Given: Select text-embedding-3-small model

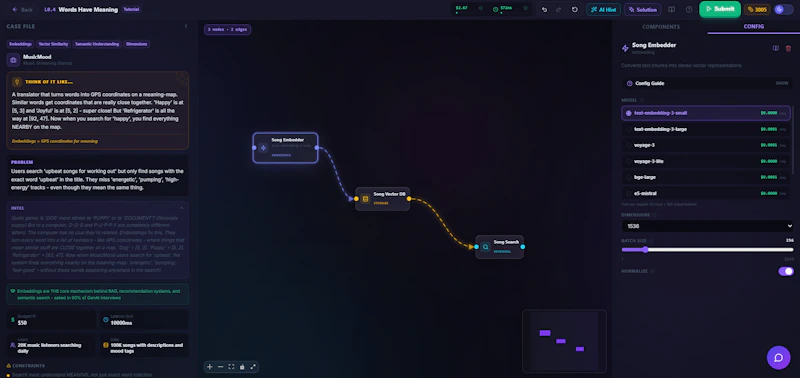Looking at the screenshot, I should coord(706,113).
